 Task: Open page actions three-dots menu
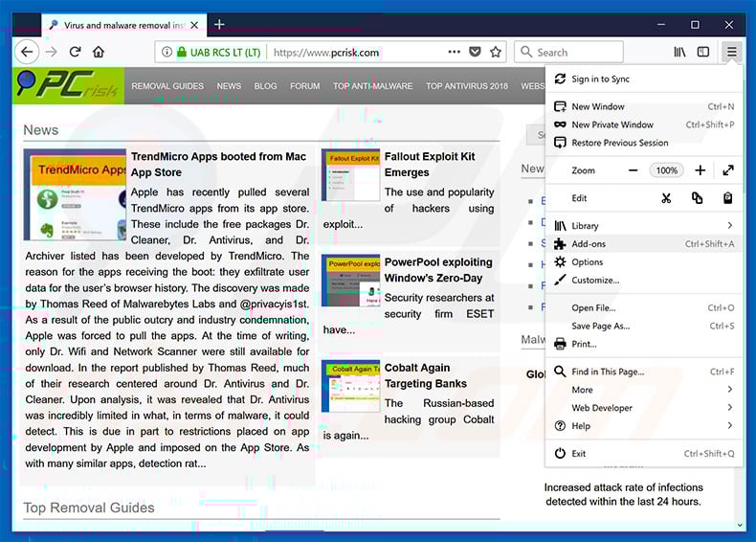(x=455, y=52)
